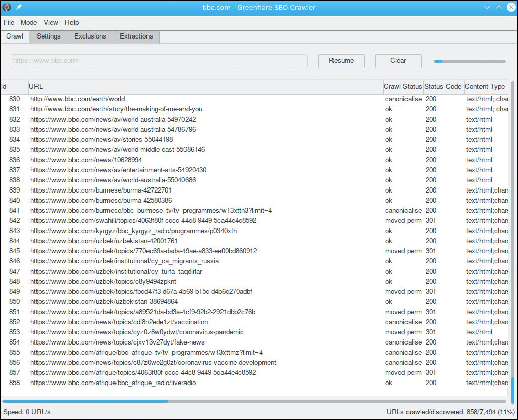Select URL uzbek/uzbekistan-42001761
518x420 pixels.
click(104, 241)
